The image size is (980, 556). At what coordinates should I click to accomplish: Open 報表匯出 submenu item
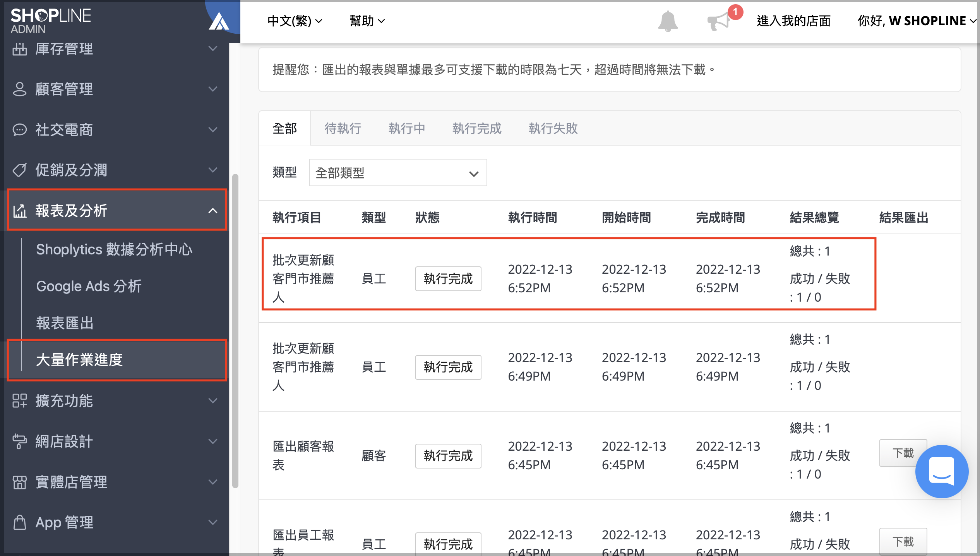pyautogui.click(x=65, y=323)
